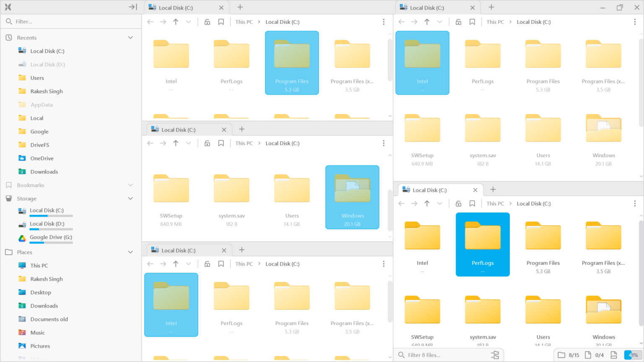Collapse the Places section
The height and width of the screenshot is (362, 644).
click(x=130, y=252)
